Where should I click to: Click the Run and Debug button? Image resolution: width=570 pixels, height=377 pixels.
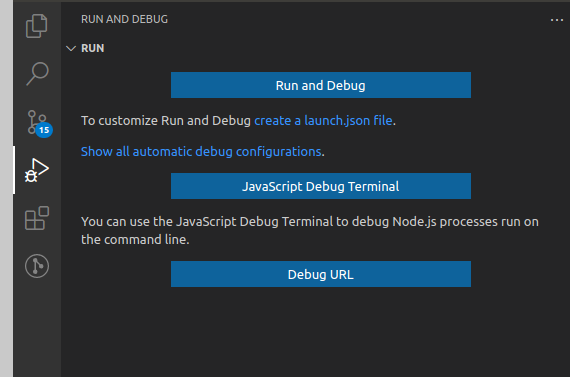321,85
